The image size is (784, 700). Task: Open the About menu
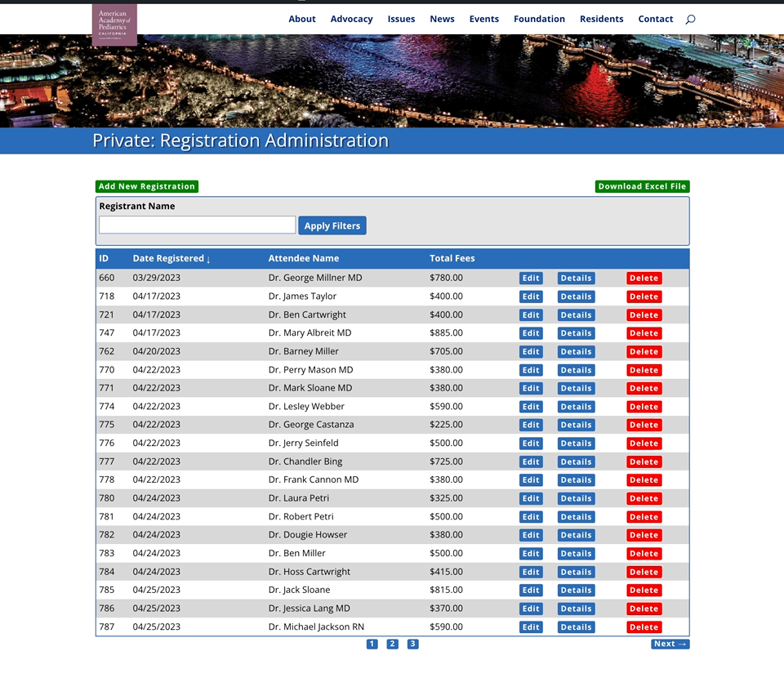[302, 19]
